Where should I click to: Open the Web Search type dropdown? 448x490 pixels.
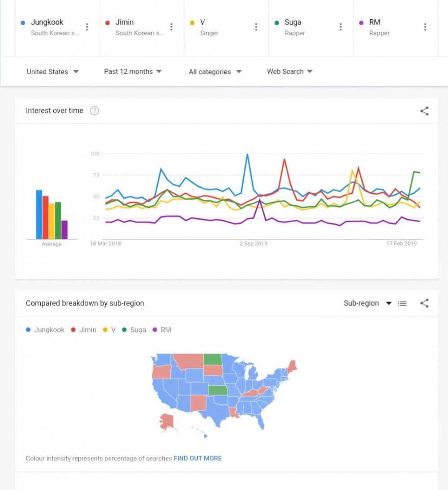point(290,72)
